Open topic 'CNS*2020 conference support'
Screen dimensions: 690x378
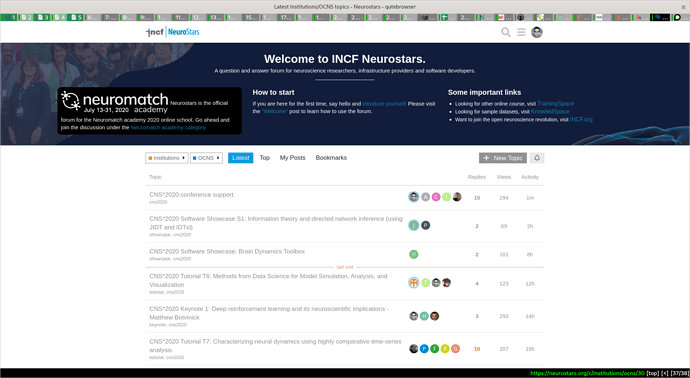tap(191, 195)
